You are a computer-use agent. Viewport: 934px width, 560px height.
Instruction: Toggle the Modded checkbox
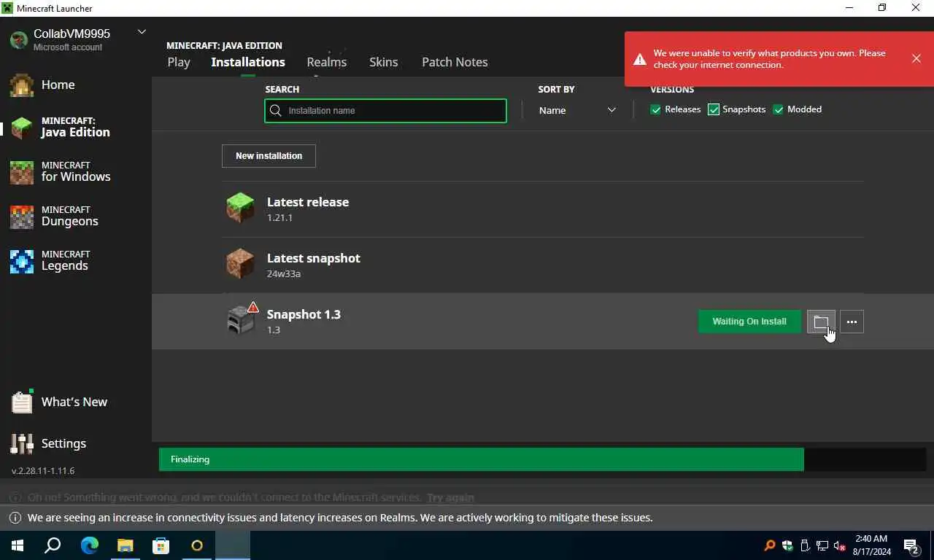[x=779, y=109]
